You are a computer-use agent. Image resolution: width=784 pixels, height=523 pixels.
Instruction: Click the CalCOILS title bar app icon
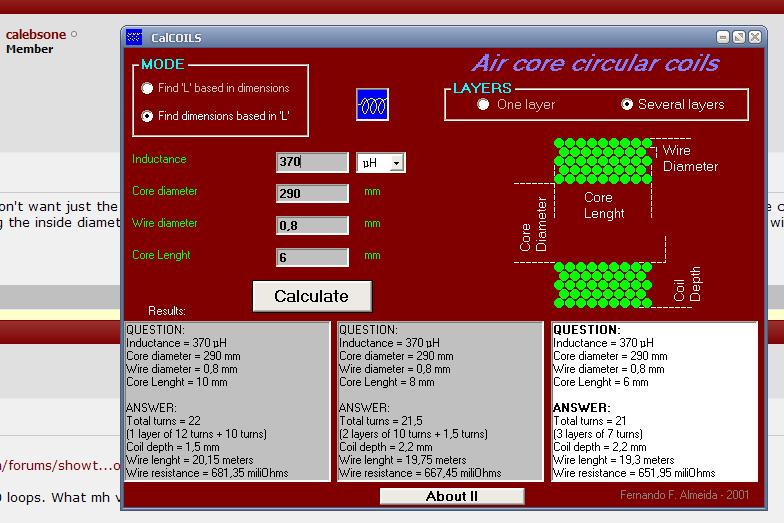[134, 37]
